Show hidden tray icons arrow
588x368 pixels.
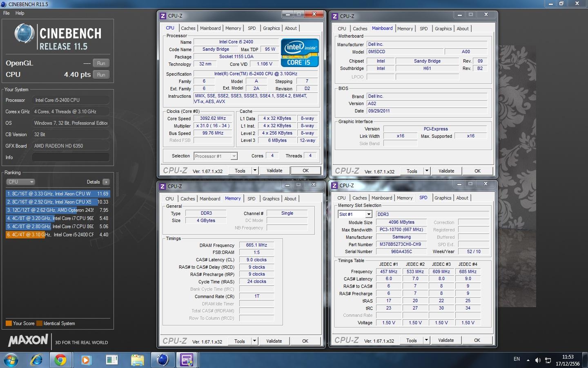point(528,360)
